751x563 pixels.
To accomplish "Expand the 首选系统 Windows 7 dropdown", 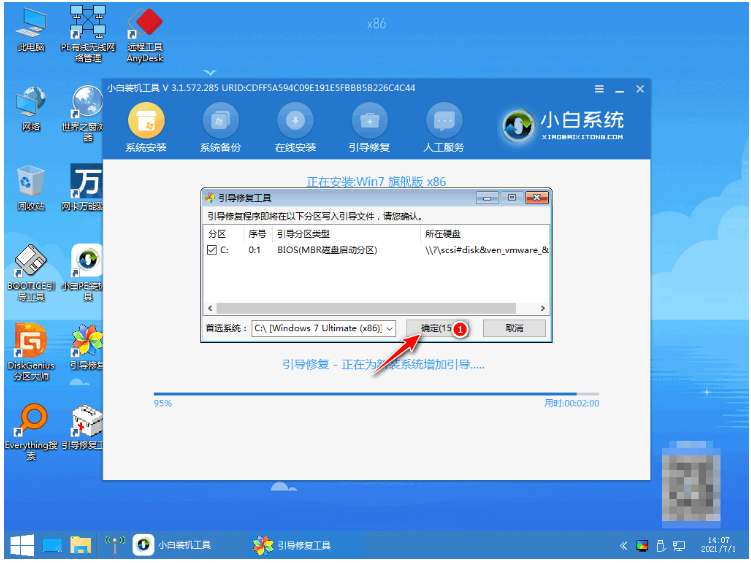I will (x=389, y=328).
